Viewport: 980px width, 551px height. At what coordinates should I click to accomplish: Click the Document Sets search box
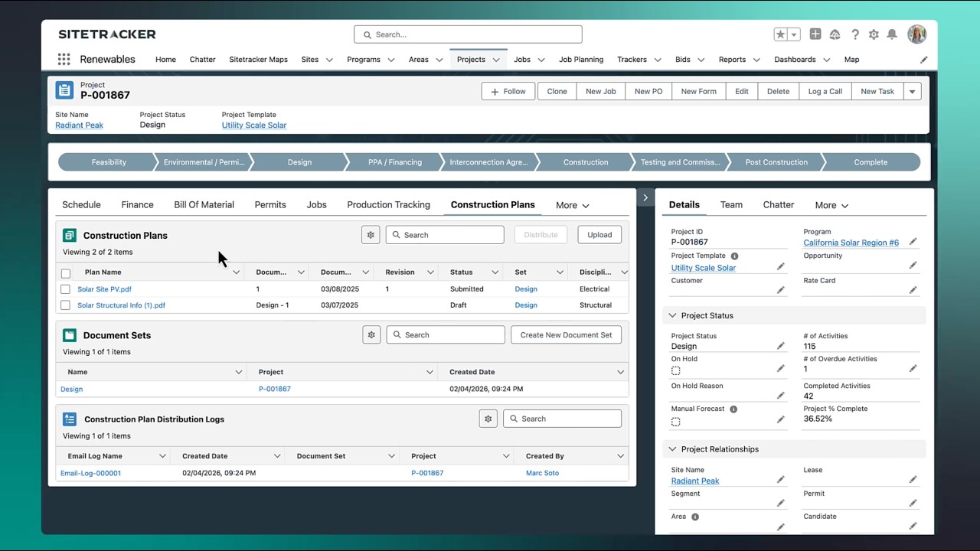(x=446, y=334)
